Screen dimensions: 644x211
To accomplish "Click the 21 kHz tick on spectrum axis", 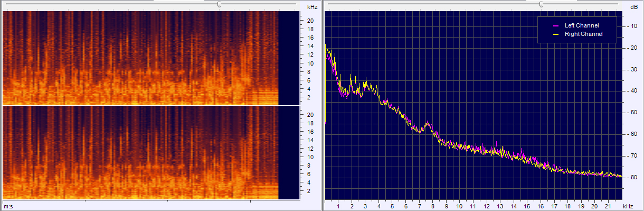I will tap(608, 206).
